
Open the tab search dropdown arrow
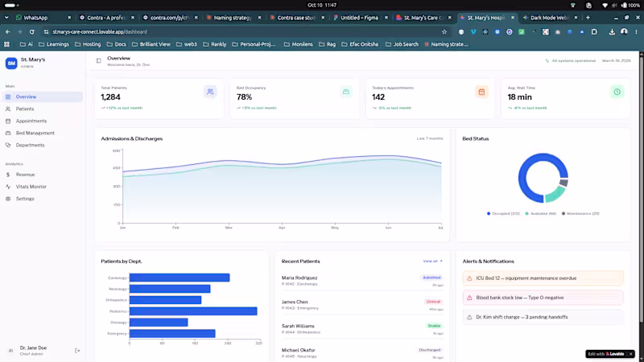pyautogui.click(x=6, y=18)
